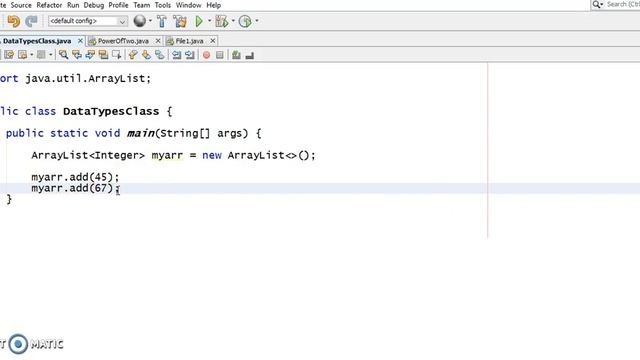
Task: Click the editor Back navigation icon
Action: 22,55
